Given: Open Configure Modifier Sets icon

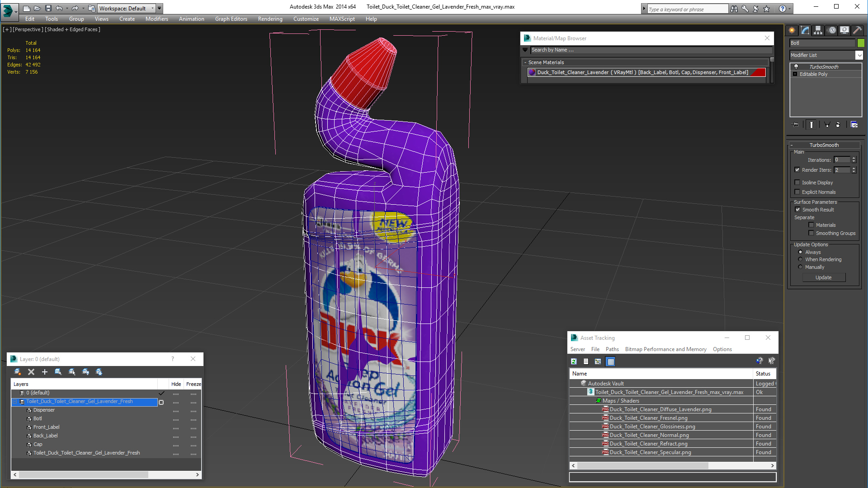Looking at the screenshot, I should (x=854, y=125).
